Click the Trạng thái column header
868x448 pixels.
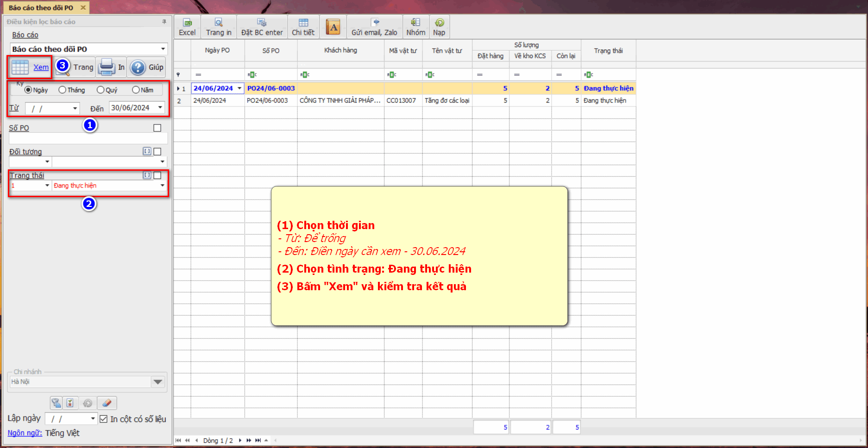[608, 50]
